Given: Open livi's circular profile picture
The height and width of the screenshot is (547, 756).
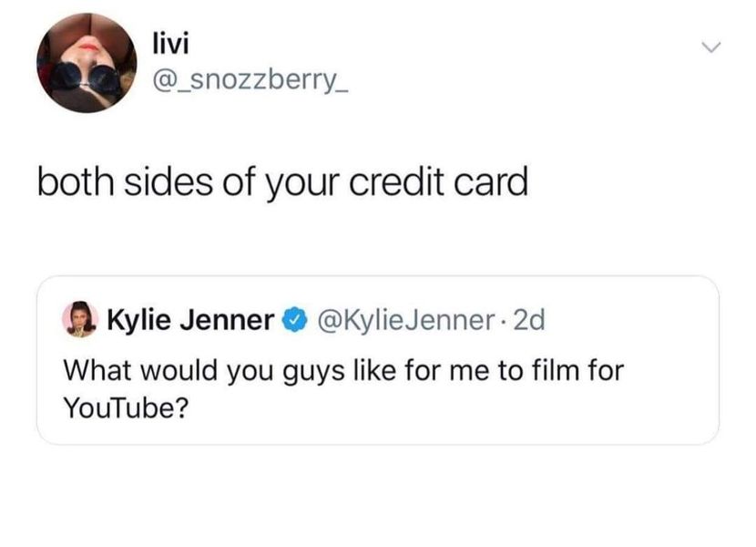Looking at the screenshot, I should 87,63.
